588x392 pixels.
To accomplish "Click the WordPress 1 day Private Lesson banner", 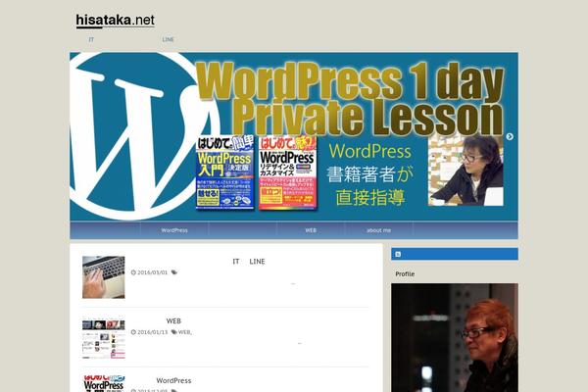I will pyautogui.click(x=294, y=136).
